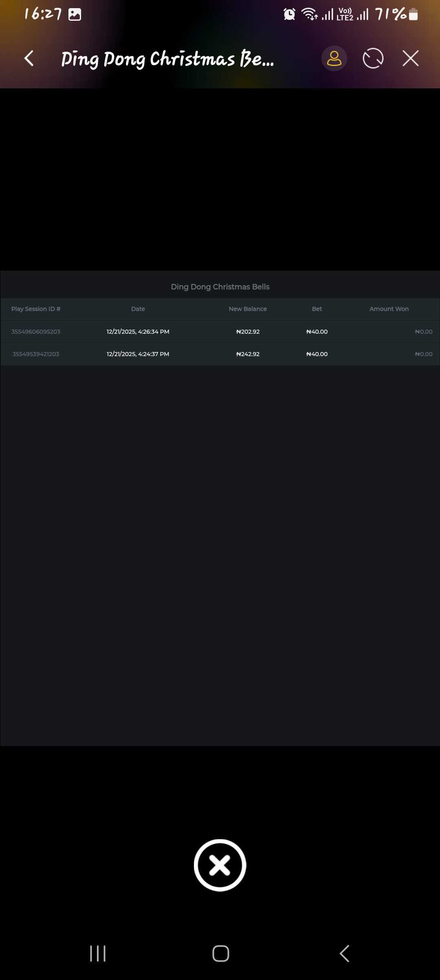Open the user account profile icon
Viewport: 440px width, 980px height.
pos(334,59)
